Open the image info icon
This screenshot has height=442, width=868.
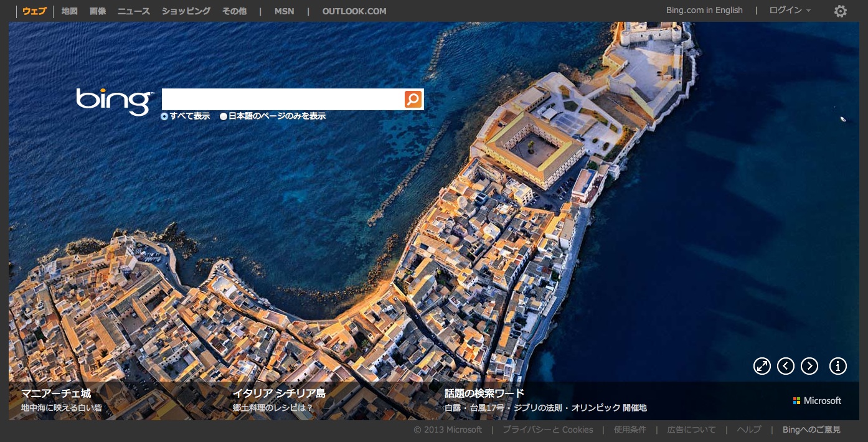[x=837, y=366]
